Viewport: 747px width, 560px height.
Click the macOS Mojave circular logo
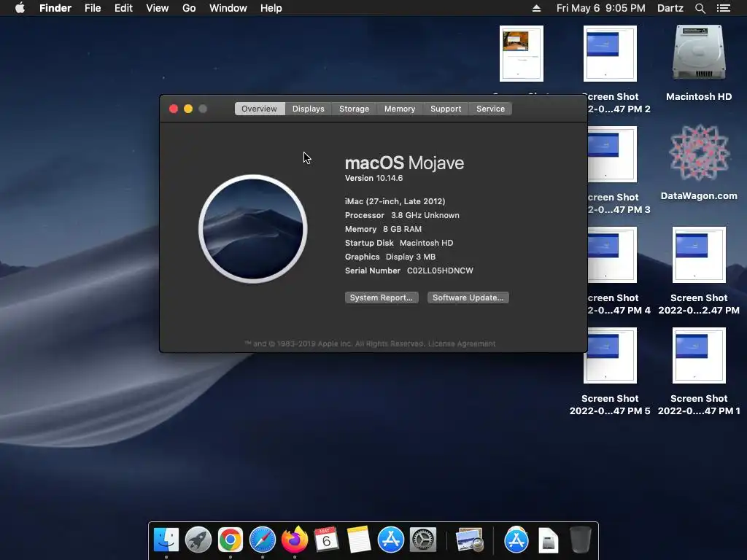coord(253,229)
